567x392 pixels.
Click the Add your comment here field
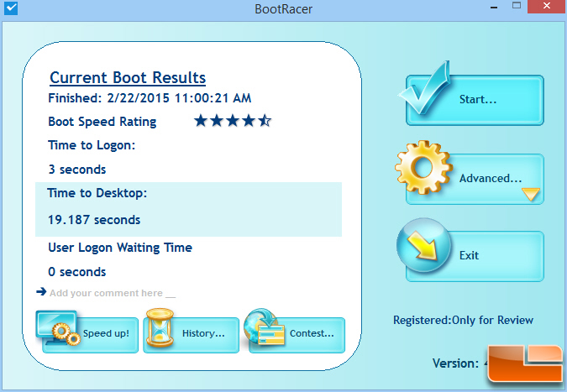(113, 293)
